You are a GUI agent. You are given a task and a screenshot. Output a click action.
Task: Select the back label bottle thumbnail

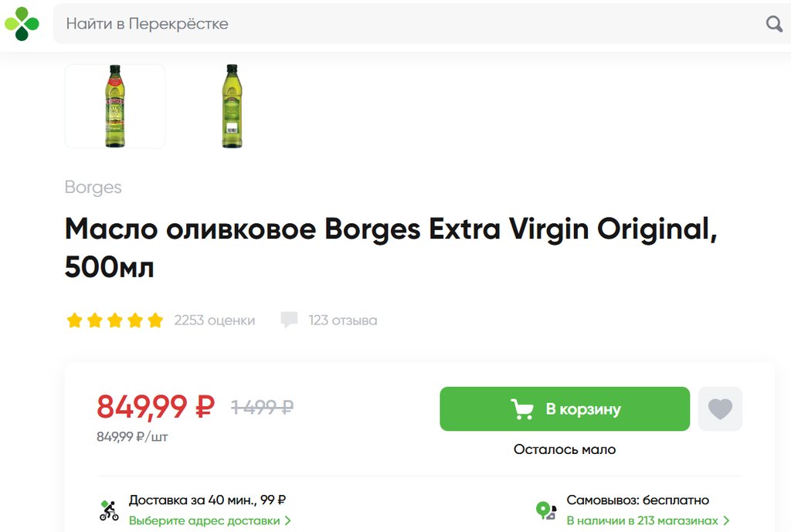click(232, 106)
